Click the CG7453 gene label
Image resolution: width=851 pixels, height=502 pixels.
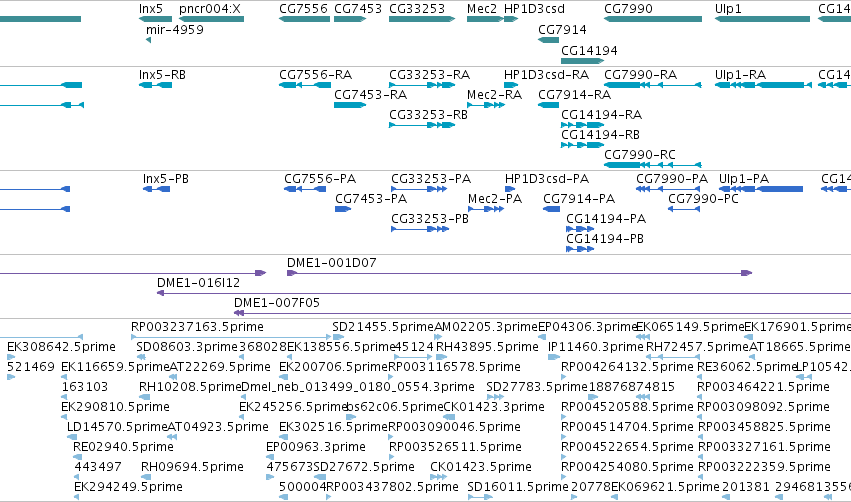(358, 9)
